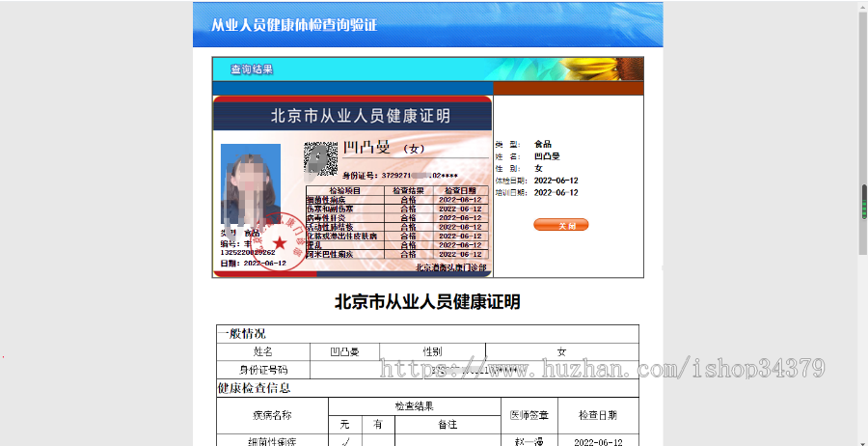Click the date in the 化脓或渗出性皮肤病 row
868x446 pixels.
(461, 236)
